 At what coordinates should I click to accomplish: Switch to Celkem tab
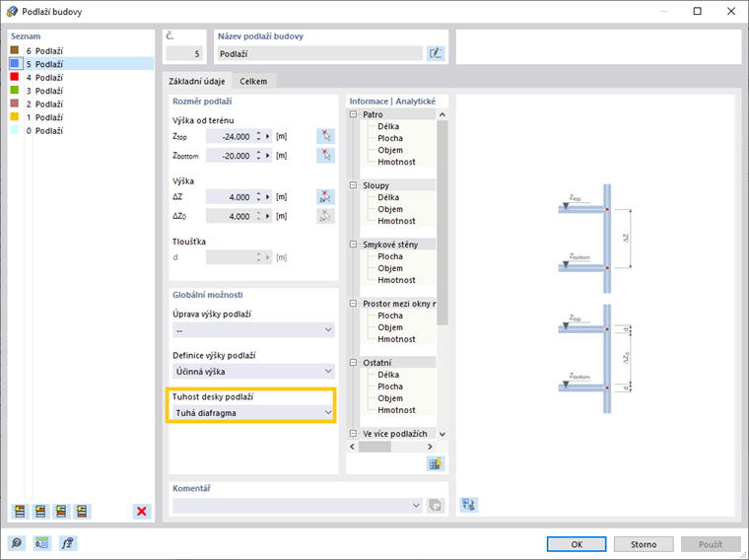click(253, 81)
